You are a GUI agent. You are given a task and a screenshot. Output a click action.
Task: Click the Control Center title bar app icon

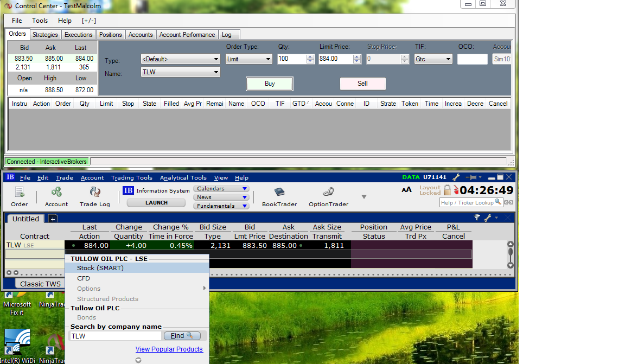pyautogui.click(x=8, y=6)
